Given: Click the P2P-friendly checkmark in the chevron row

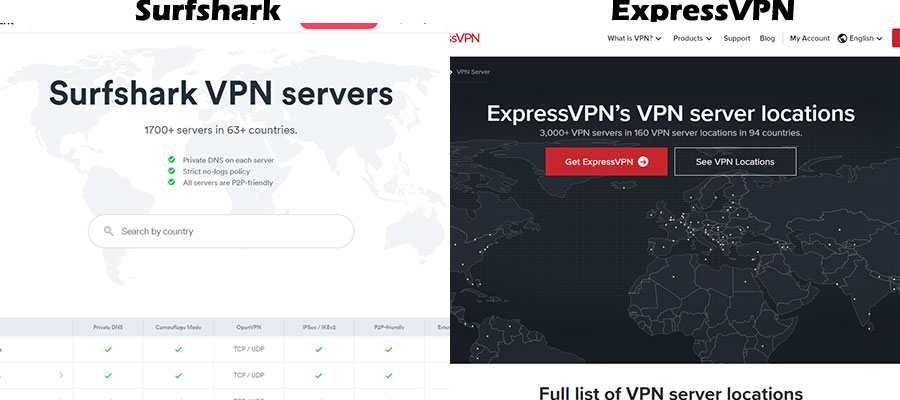Looking at the screenshot, I should [x=389, y=375].
